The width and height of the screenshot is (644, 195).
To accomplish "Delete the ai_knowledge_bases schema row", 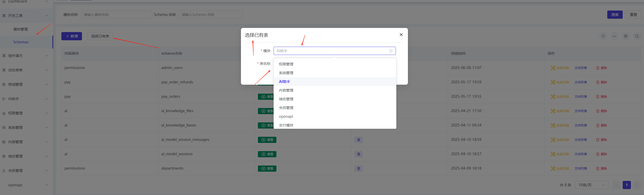I will click(x=602, y=125).
